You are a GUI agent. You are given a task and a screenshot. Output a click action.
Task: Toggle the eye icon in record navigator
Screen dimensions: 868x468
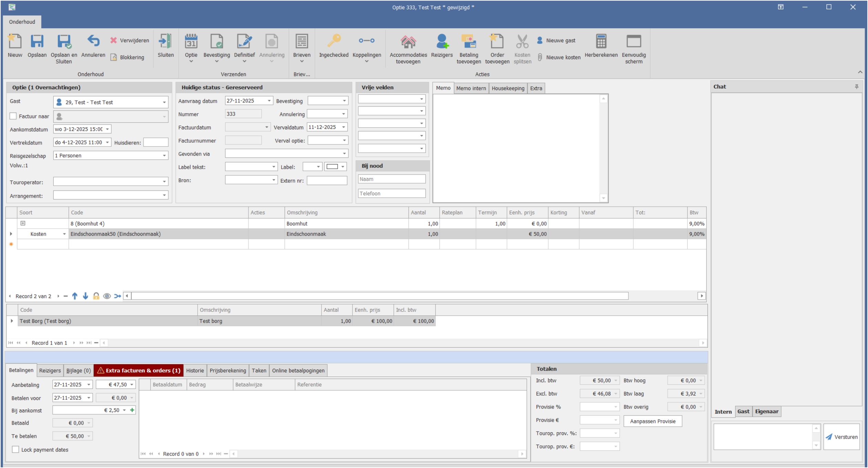107,296
